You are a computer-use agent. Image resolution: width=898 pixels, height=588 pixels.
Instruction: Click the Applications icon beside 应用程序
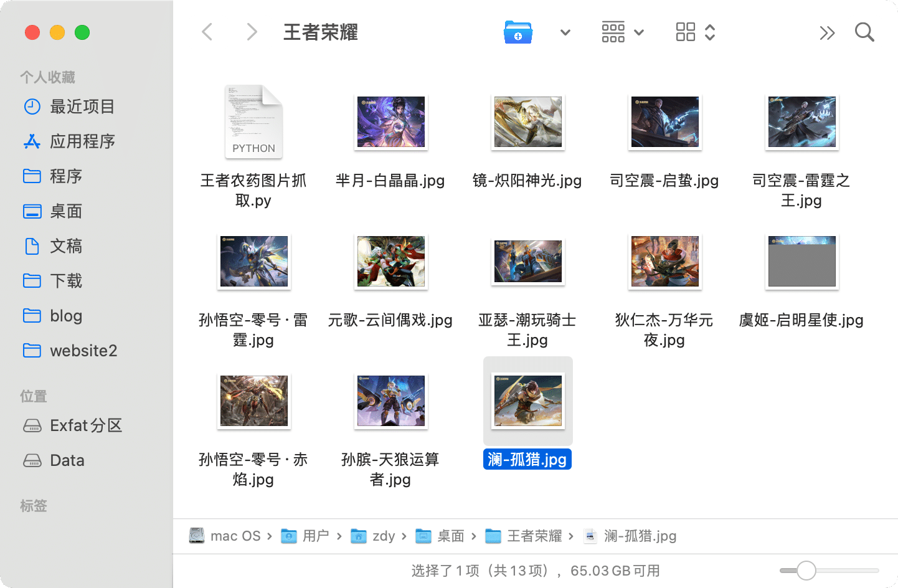point(32,141)
